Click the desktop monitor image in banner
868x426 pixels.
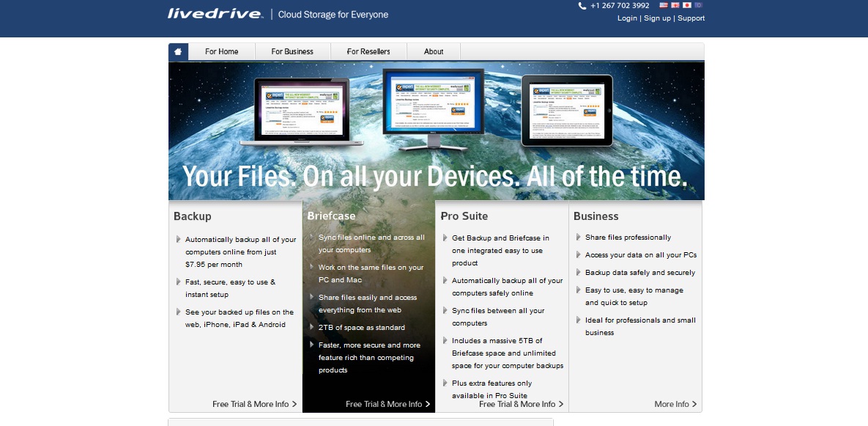click(x=433, y=103)
